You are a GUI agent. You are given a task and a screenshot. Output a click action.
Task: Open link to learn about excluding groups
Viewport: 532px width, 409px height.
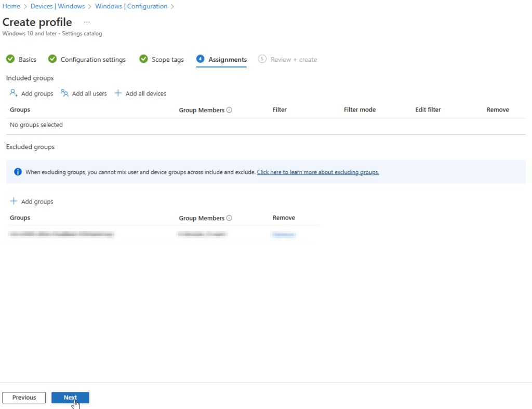(317, 172)
